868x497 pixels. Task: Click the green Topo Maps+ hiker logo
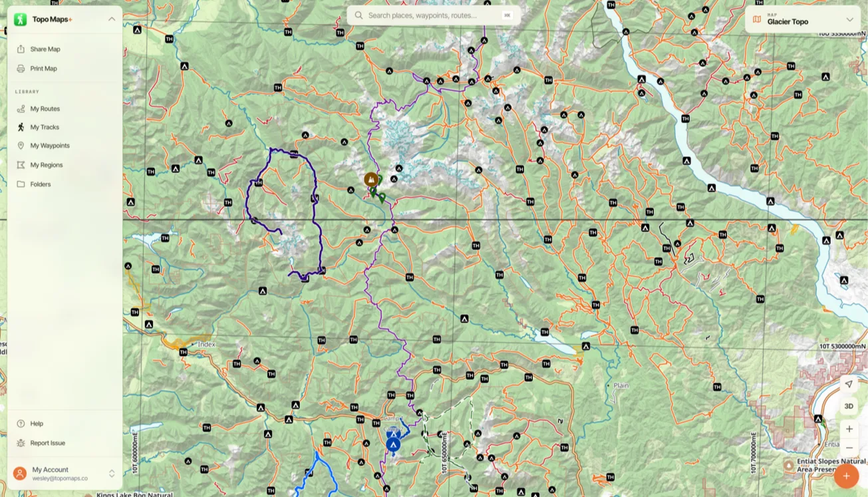[21, 19]
